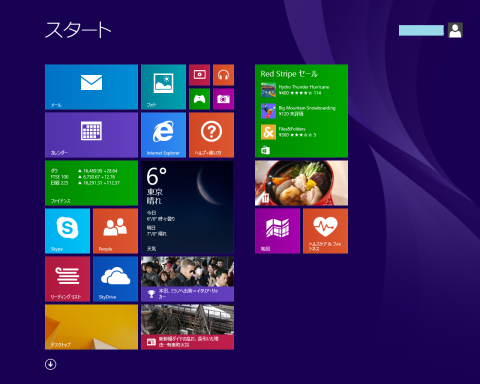Viewport: 480px width, 384px height.
Task: Open the Camera tile
Action: tap(223, 99)
